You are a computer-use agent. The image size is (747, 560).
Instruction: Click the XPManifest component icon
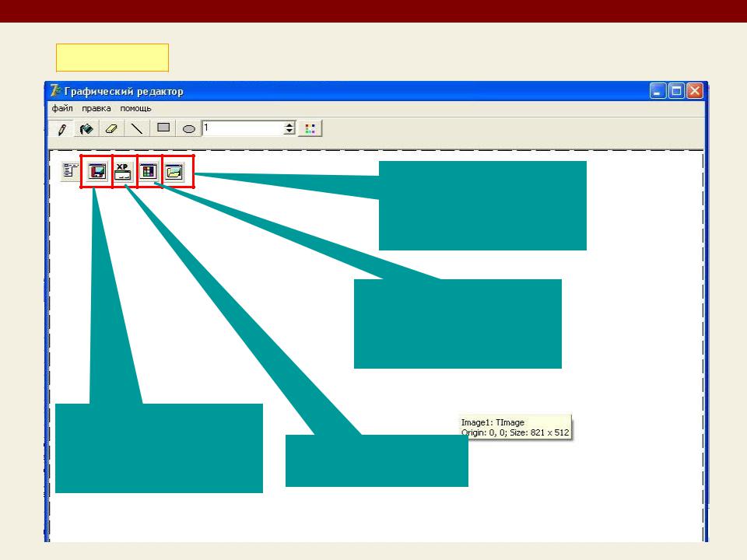[x=123, y=171]
